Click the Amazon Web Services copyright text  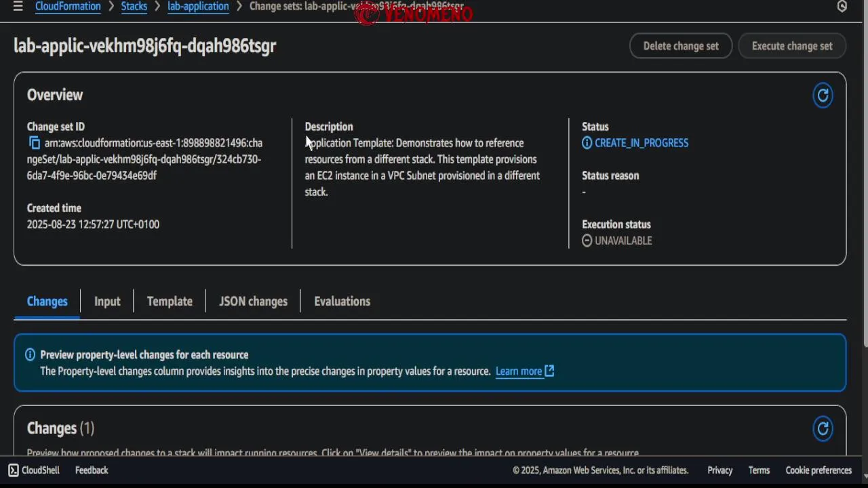point(600,470)
